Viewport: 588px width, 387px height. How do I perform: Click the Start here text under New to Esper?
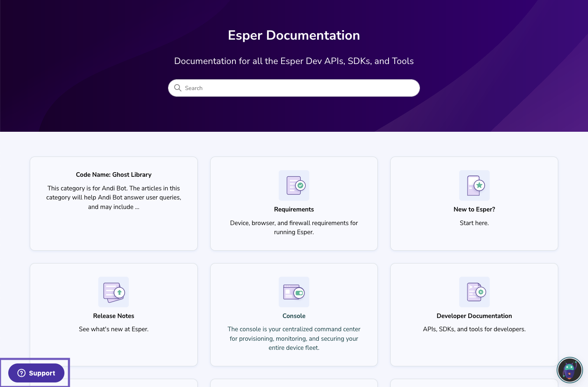(x=474, y=223)
